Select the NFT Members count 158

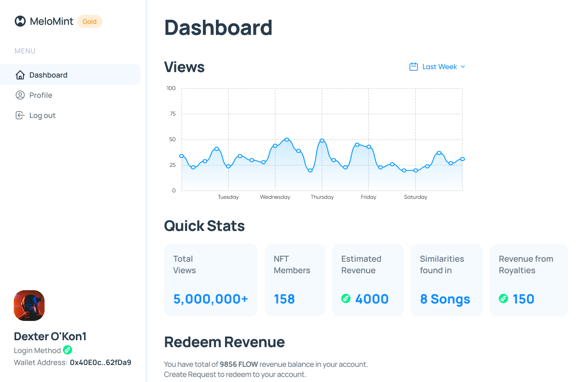coord(284,298)
